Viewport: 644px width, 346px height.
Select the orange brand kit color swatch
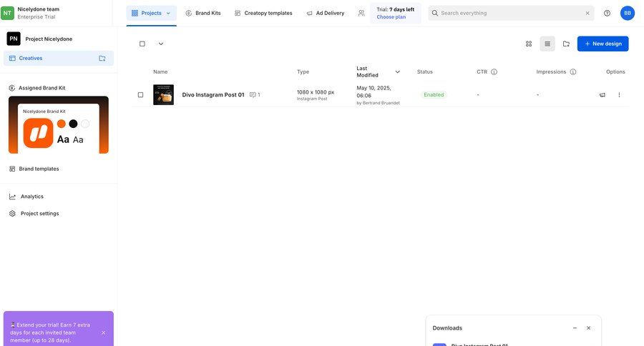tap(61, 124)
